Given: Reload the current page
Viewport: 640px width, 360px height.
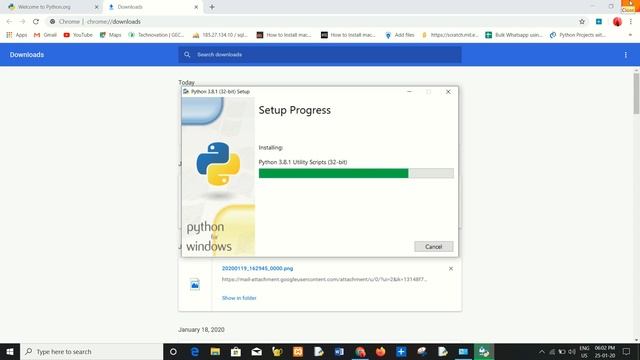Looking at the screenshot, I should click(36, 22).
